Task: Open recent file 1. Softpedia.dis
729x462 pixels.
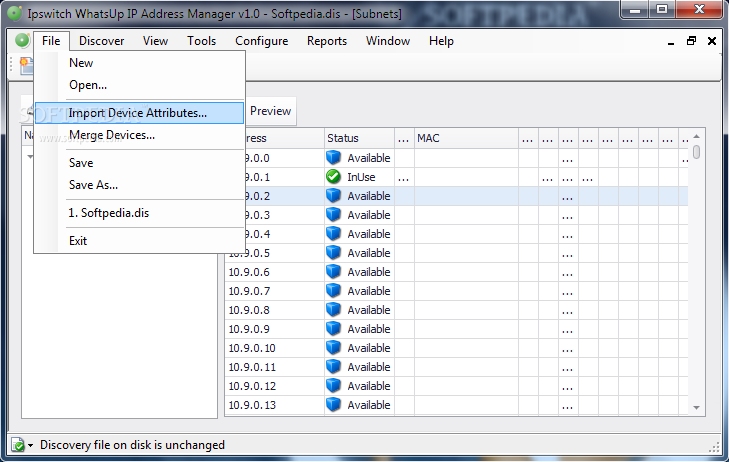Action: click(139, 213)
